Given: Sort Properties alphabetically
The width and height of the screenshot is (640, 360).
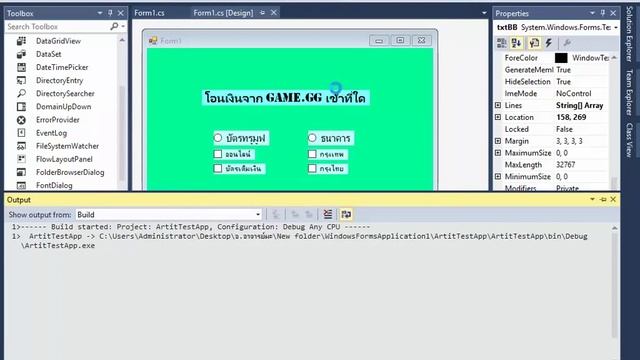Looking at the screenshot, I should [516, 43].
